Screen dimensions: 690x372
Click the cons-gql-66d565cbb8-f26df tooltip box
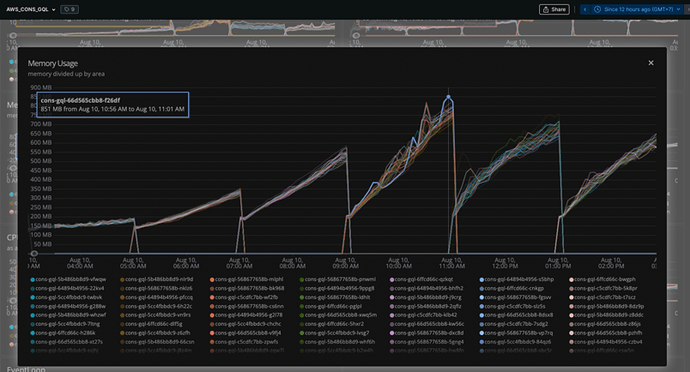click(x=113, y=105)
